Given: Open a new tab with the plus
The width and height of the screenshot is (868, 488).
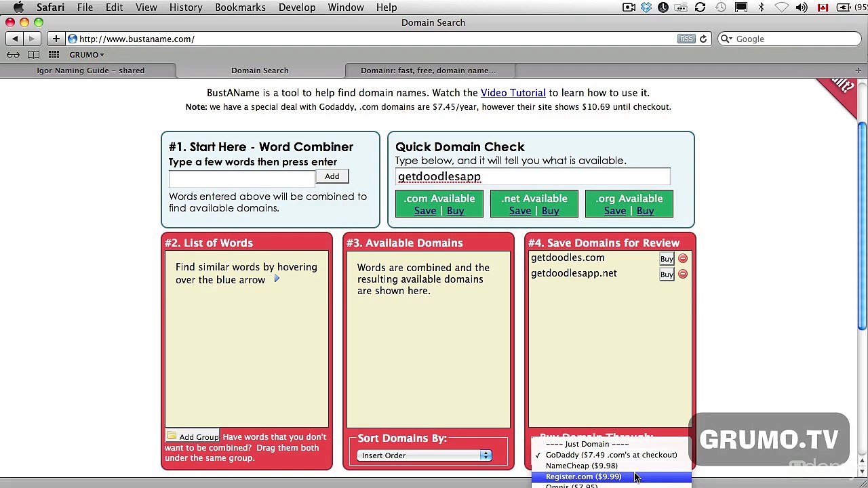Looking at the screenshot, I should [x=858, y=70].
